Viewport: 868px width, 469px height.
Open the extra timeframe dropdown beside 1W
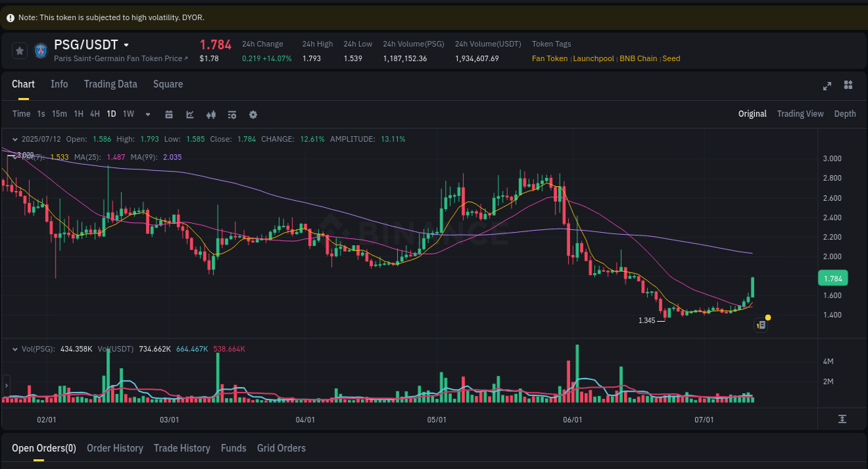[147, 114]
